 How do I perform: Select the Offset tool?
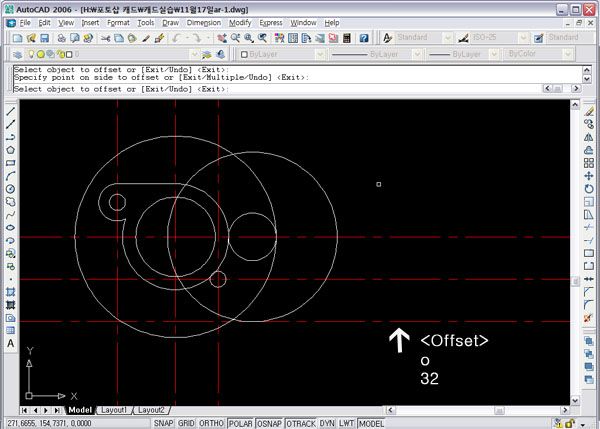click(x=589, y=150)
